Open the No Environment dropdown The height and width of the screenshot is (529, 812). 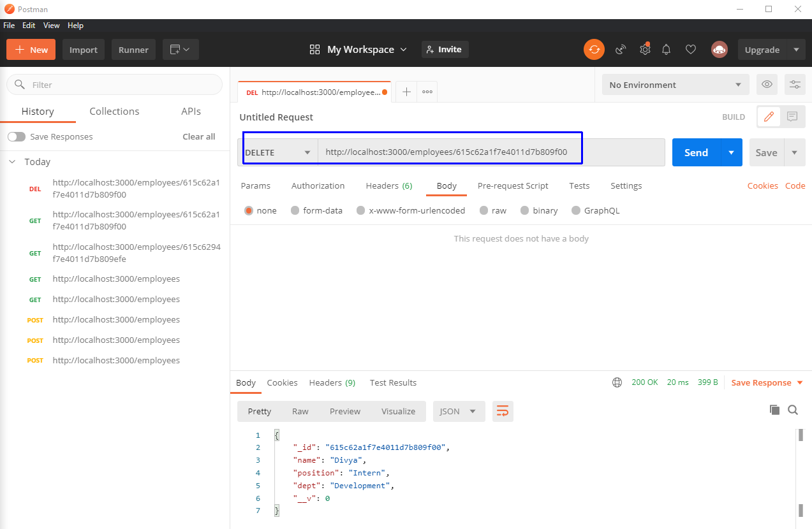[675, 84]
